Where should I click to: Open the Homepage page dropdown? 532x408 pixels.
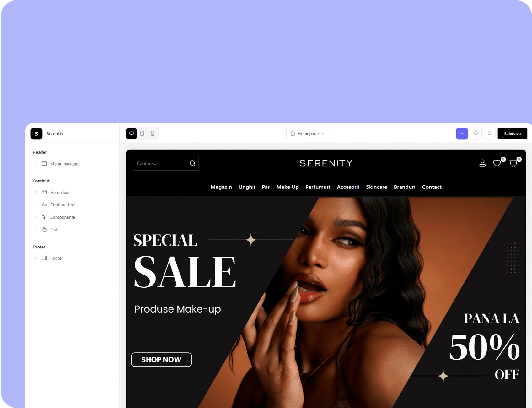coord(308,133)
